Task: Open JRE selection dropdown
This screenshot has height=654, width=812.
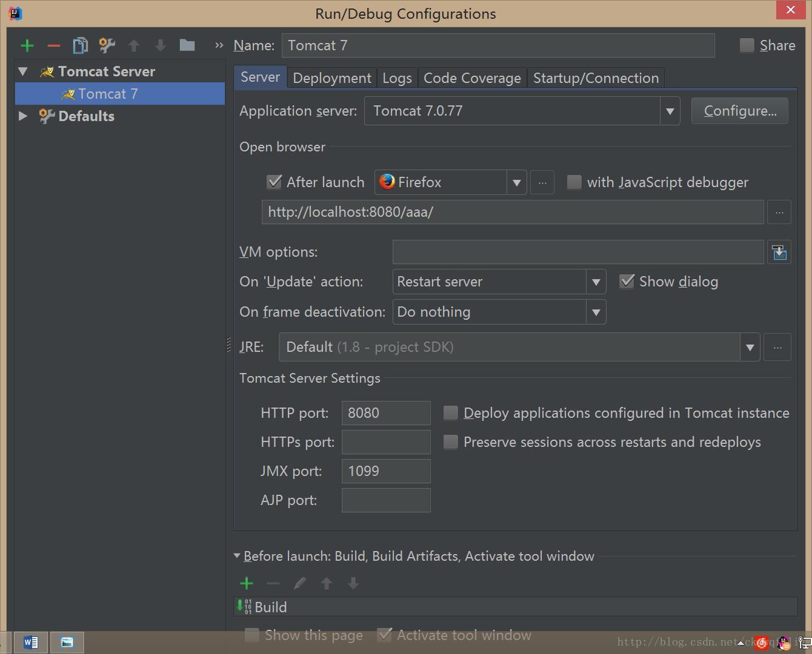Action: point(750,347)
